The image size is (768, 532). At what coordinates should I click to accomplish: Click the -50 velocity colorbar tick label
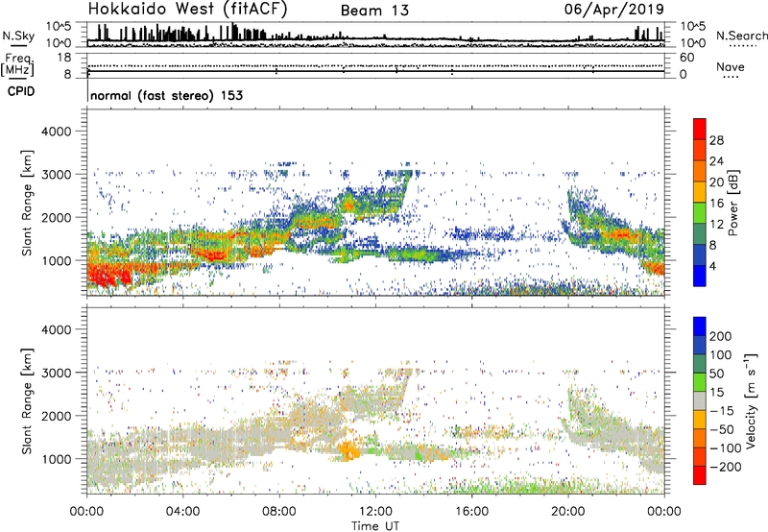(722, 429)
